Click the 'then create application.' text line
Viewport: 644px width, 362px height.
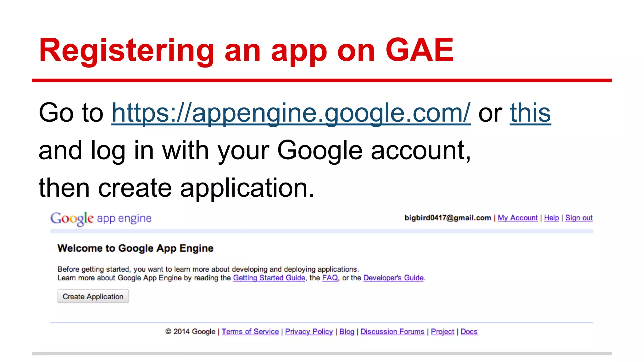176,188
